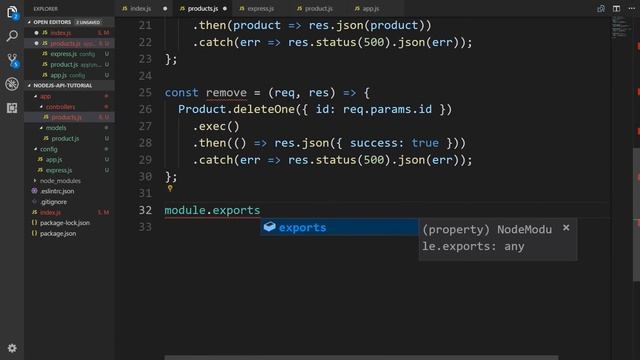640x360 pixels.
Task: Select index.js in Open Editors list
Action: pyautogui.click(x=69, y=33)
